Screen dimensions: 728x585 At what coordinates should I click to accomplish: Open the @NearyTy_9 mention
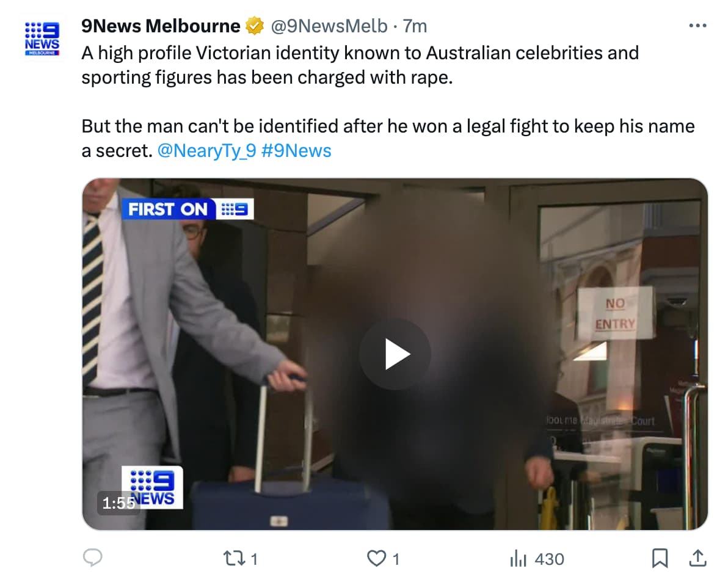click(206, 150)
